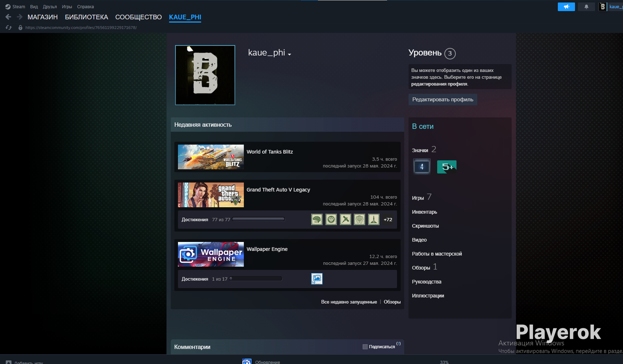The width and height of the screenshot is (623, 364).
Task: Open the Видео link
Action: point(419,240)
